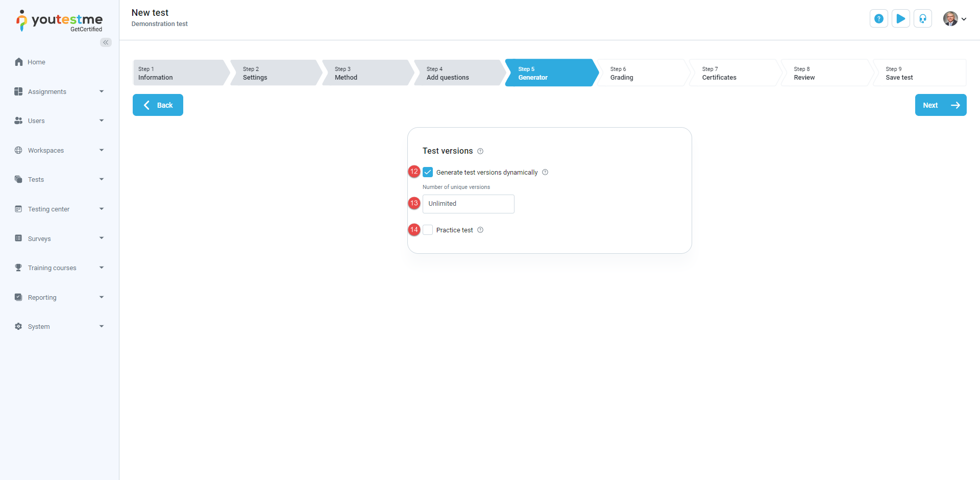Open Home in the sidebar

(x=36, y=62)
